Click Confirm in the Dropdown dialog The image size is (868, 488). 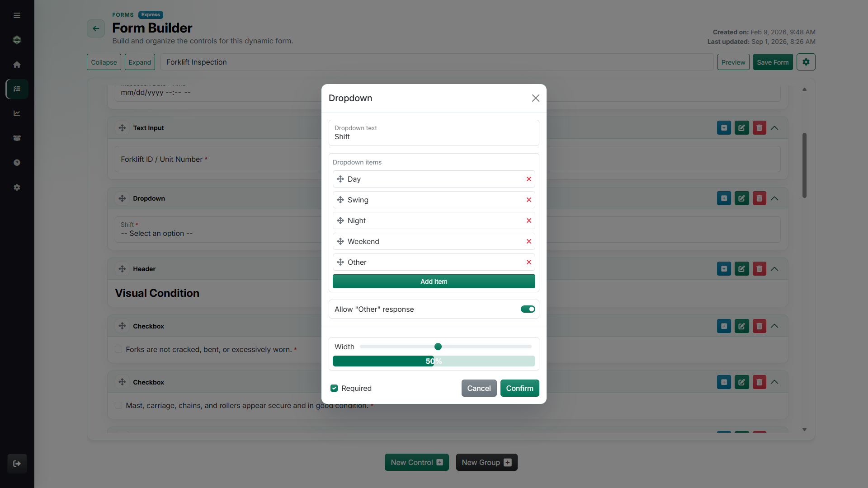519,388
